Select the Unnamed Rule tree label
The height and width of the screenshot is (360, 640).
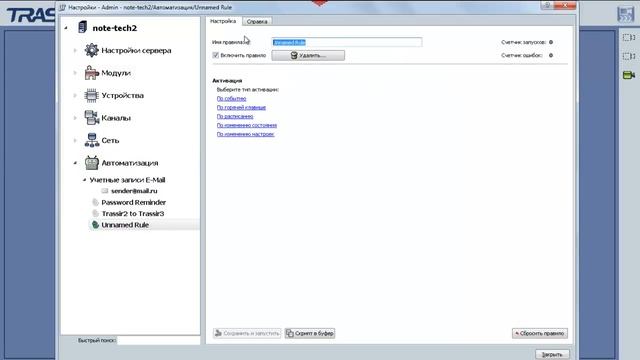coord(125,225)
